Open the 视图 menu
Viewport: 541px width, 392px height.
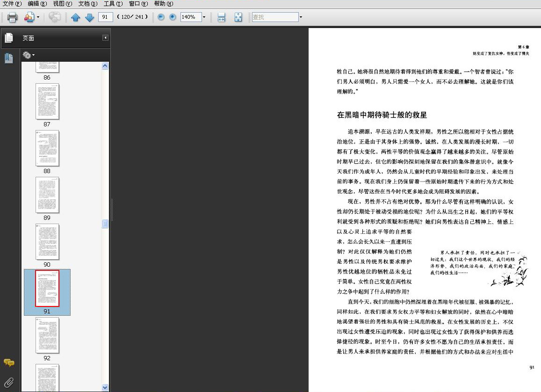click(x=63, y=3)
